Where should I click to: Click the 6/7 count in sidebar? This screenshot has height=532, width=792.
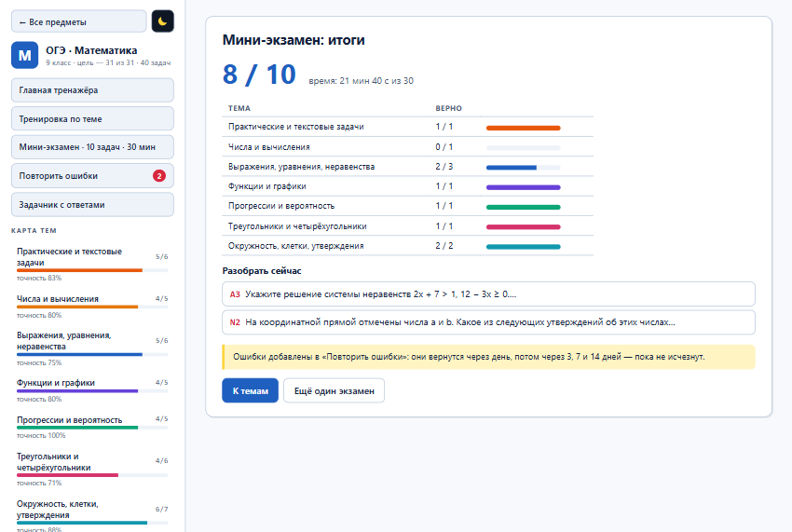[x=161, y=510]
